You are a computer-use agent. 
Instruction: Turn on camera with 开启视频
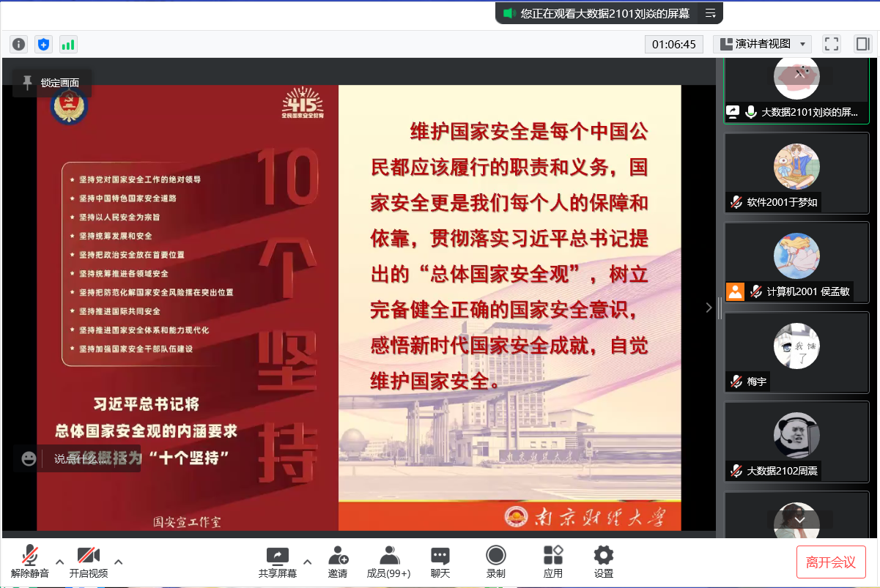click(89, 562)
